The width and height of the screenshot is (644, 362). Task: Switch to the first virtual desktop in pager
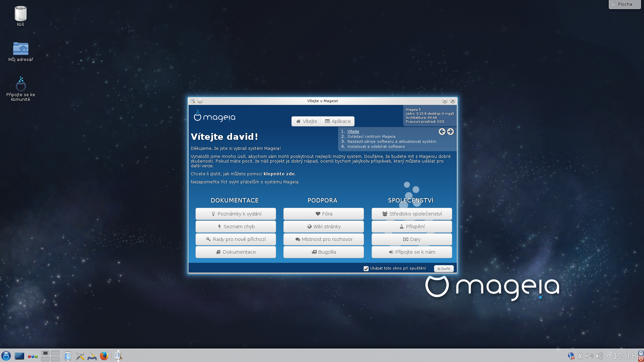pos(45,353)
